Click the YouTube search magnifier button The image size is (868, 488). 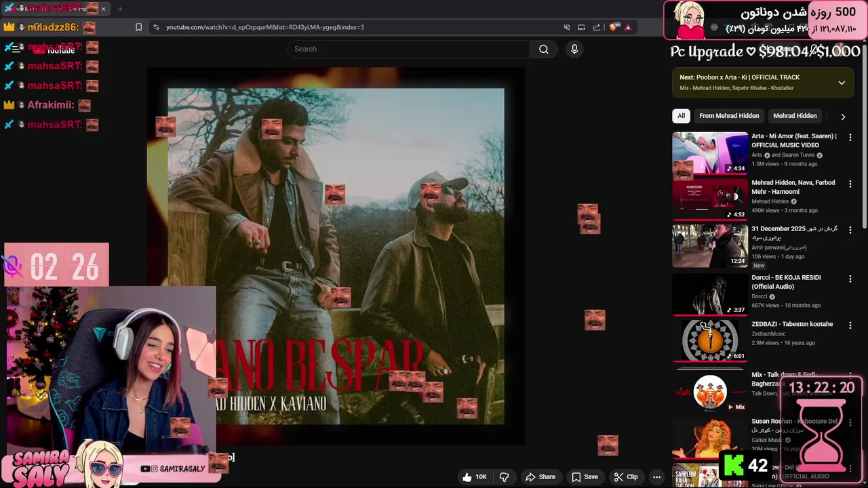pos(543,49)
